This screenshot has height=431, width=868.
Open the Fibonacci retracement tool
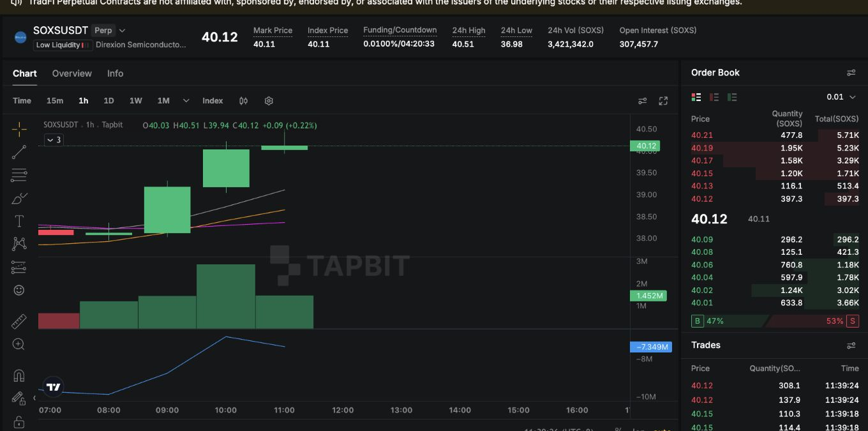19,175
